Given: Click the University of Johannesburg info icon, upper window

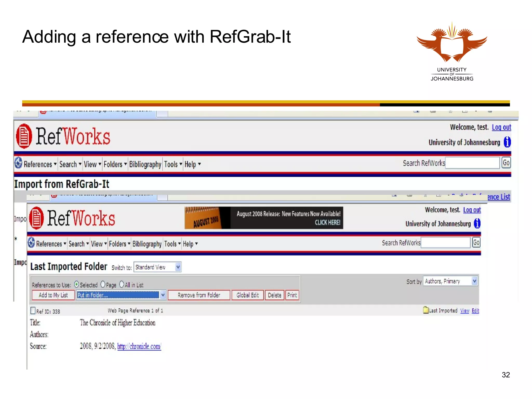Looking at the screenshot, I should 507,142.
